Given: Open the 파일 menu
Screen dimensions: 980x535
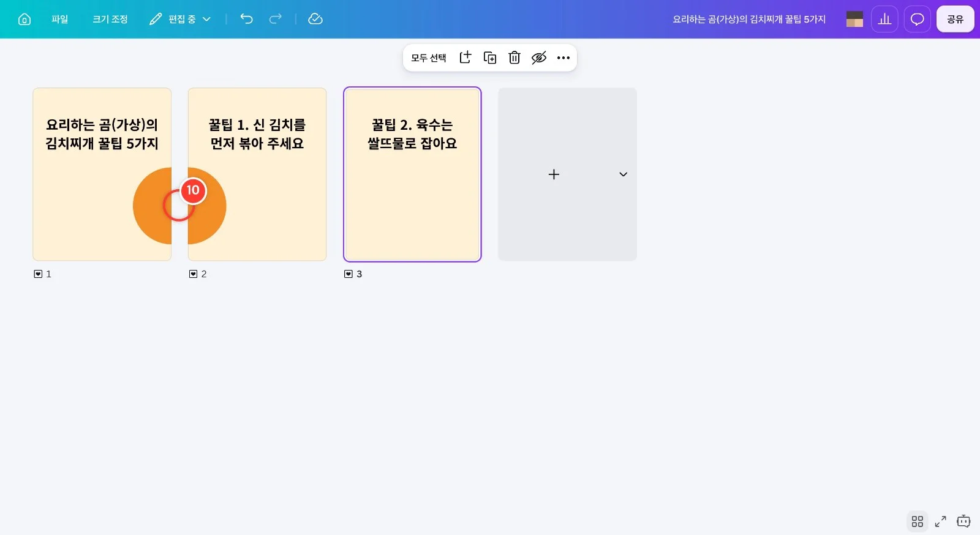Looking at the screenshot, I should tap(60, 19).
